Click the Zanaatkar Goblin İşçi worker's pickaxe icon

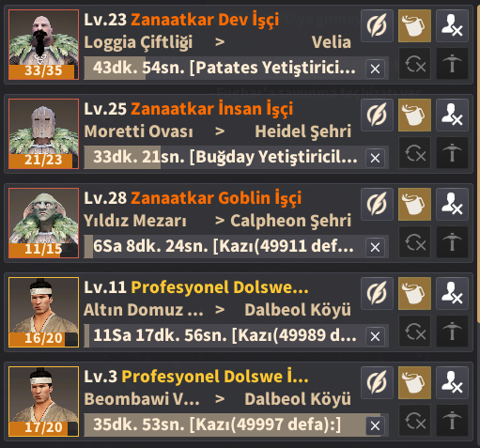tap(452, 242)
